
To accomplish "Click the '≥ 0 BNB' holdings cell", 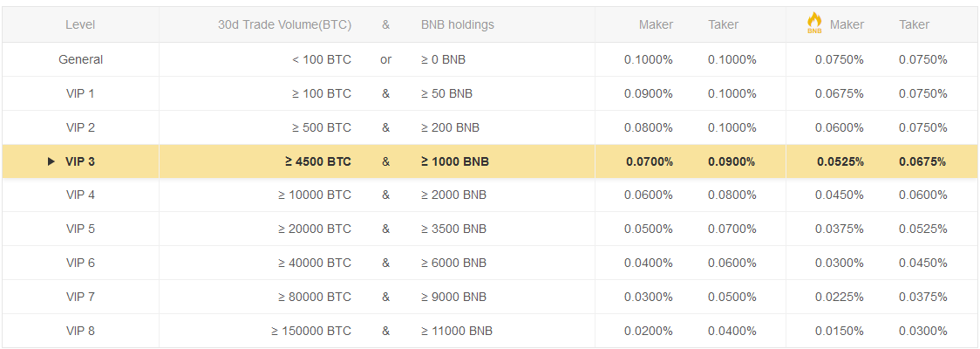I will click(443, 60).
